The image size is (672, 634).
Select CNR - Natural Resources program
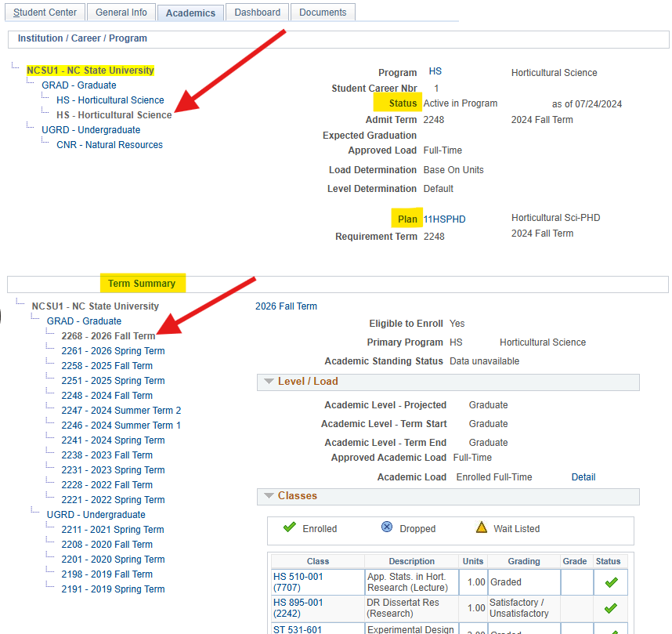point(110,144)
